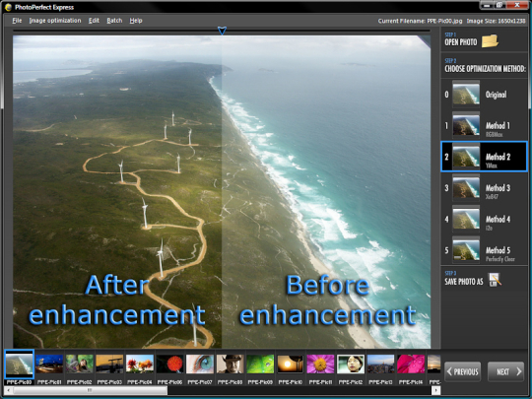Click the PhotoPerfect Express title bar icon
The height and width of the screenshot is (399, 532).
[x=8, y=7]
